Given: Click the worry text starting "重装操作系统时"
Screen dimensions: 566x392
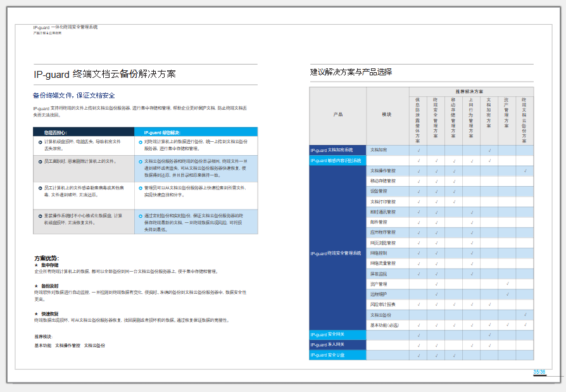Looking at the screenshot, I should (x=84, y=219).
